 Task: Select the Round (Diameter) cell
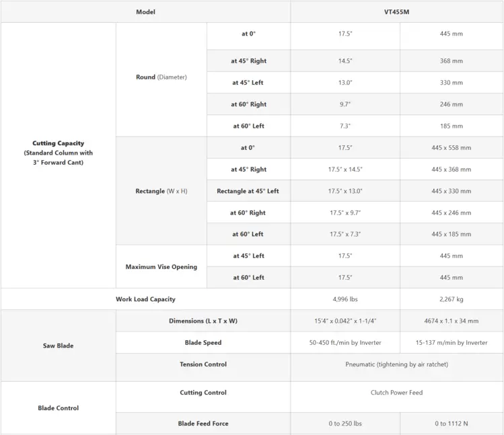coord(161,77)
